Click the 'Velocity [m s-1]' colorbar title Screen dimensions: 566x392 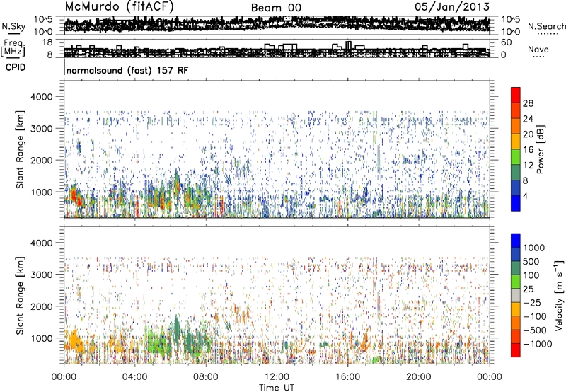coord(559,295)
